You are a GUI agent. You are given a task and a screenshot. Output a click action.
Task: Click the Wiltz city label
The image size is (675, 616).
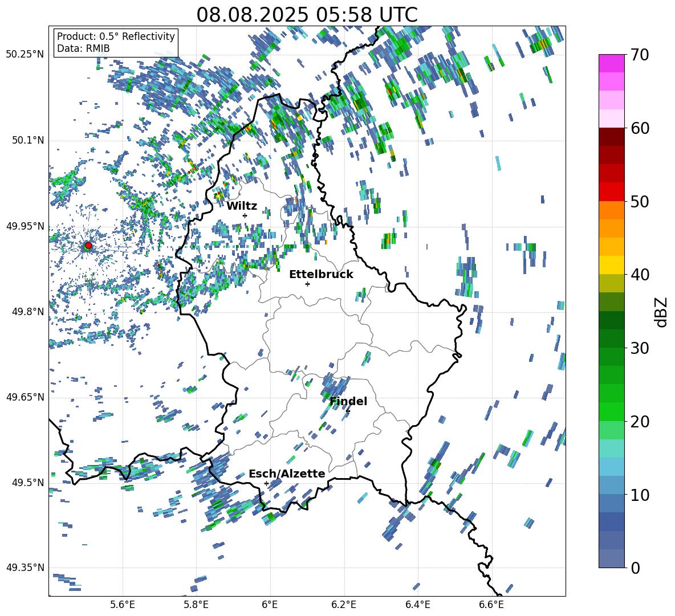pos(242,206)
